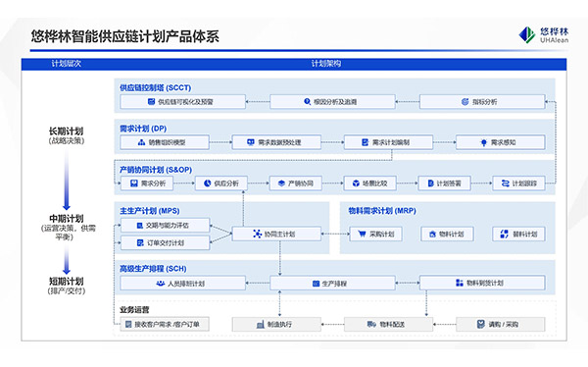This screenshot has height=367, width=588.
Task: Click the 物料需求计划 (MRP) heading
Action: point(382,211)
